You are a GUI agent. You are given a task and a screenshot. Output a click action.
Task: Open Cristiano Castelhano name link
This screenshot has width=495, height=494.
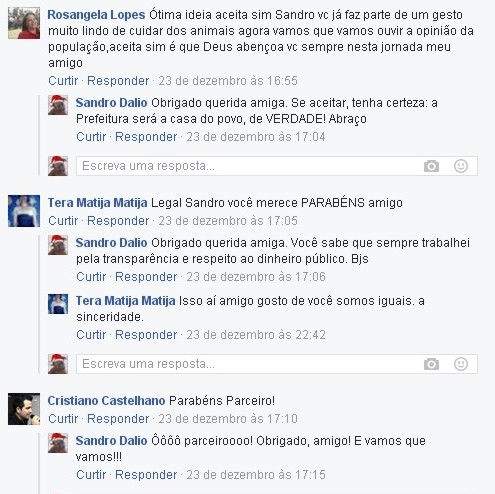click(x=106, y=401)
